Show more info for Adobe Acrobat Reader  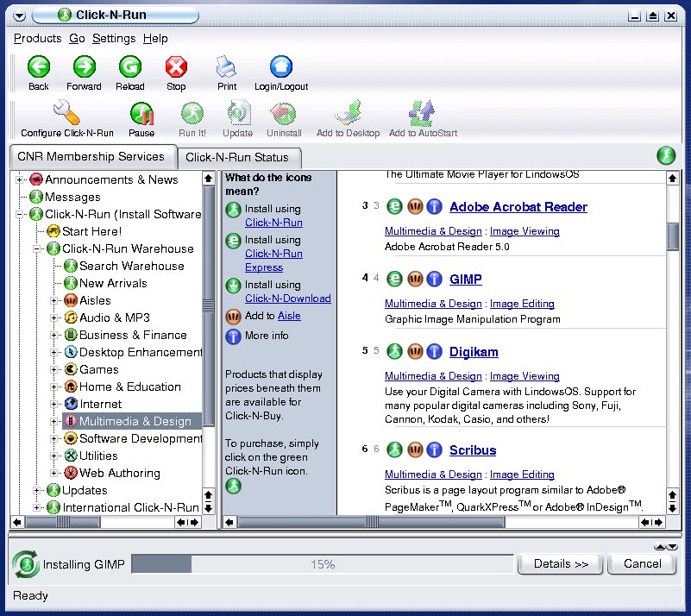click(435, 206)
